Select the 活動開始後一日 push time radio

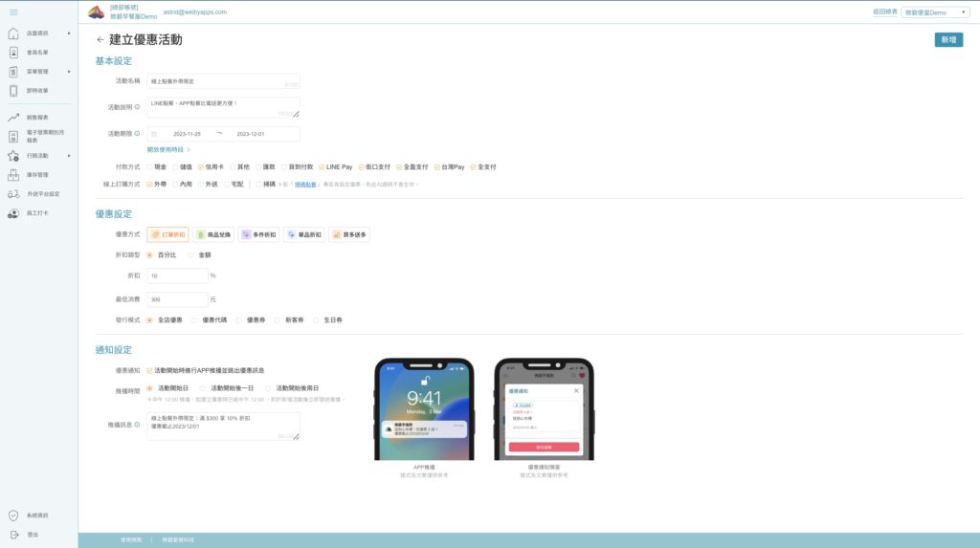[x=203, y=388]
